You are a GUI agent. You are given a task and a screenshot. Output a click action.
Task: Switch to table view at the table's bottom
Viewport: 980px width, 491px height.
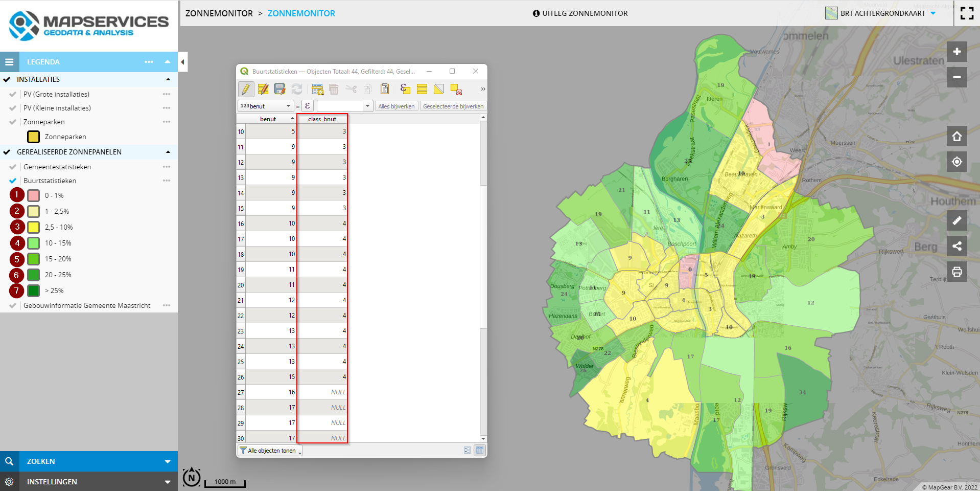click(479, 450)
